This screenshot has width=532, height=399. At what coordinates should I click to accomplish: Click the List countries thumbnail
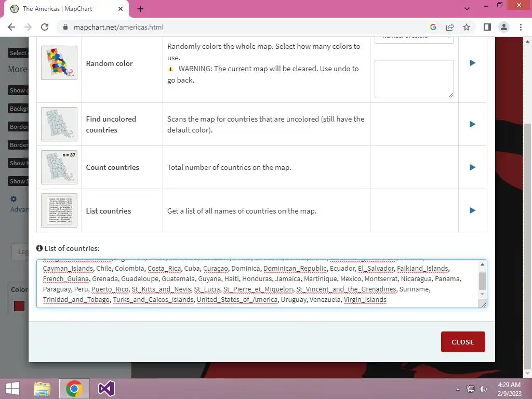tap(59, 210)
